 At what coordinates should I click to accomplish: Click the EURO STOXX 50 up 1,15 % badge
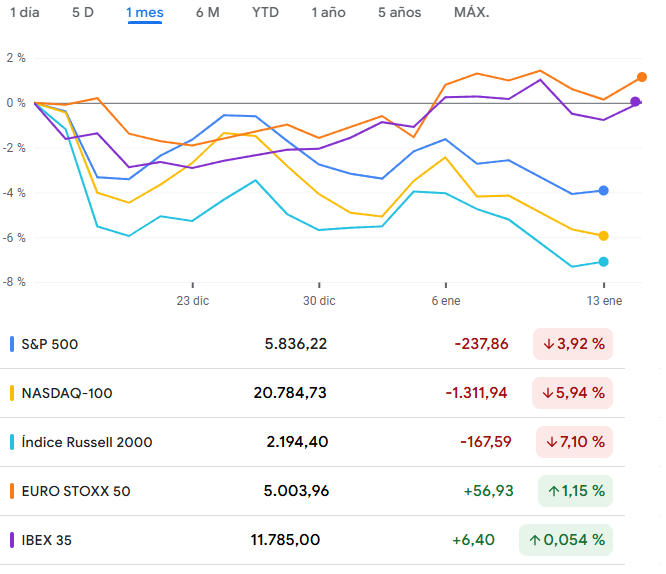coord(575,491)
